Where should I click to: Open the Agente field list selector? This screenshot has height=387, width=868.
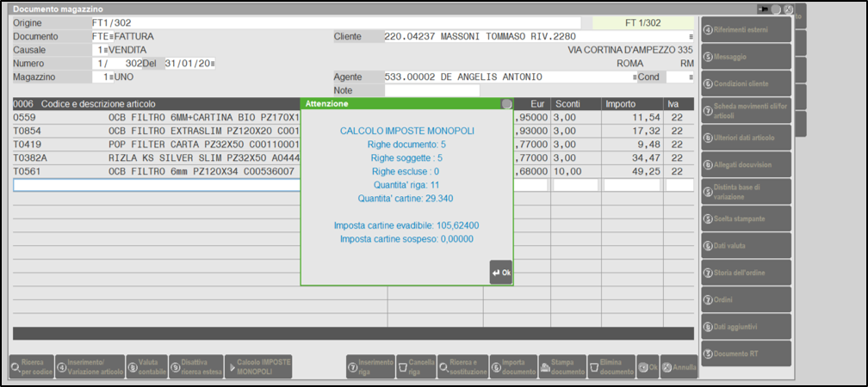[x=635, y=77]
